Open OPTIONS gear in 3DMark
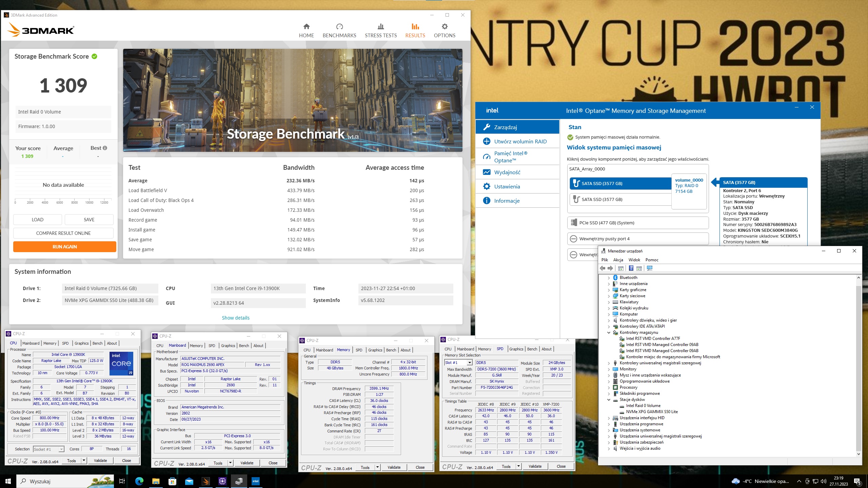The width and height of the screenshot is (868, 488). (445, 30)
